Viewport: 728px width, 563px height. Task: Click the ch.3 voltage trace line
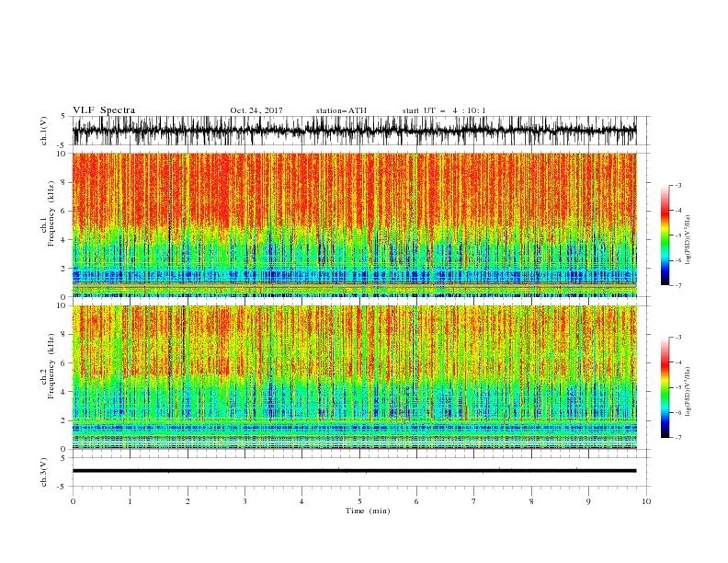tap(354, 471)
